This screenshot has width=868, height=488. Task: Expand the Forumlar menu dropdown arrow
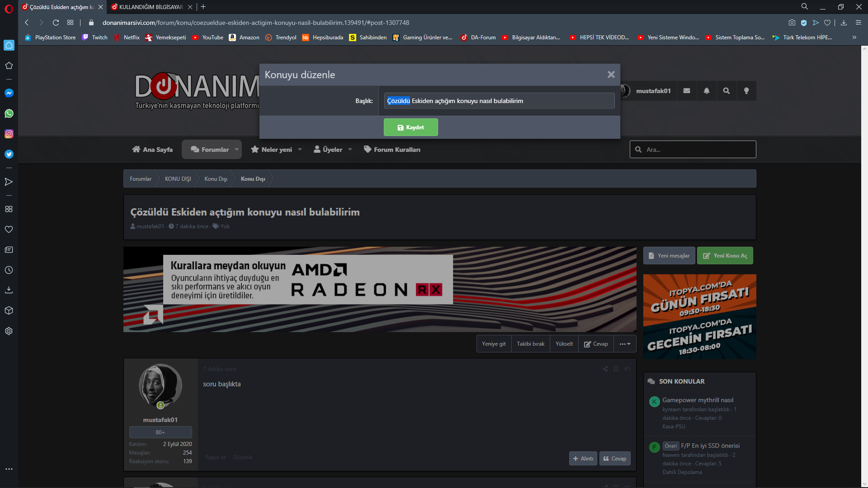pos(236,150)
